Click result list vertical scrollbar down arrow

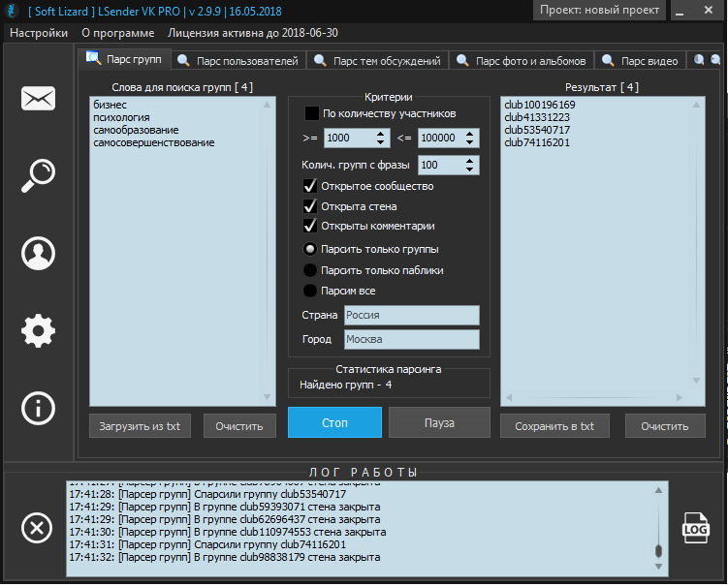[x=696, y=381]
